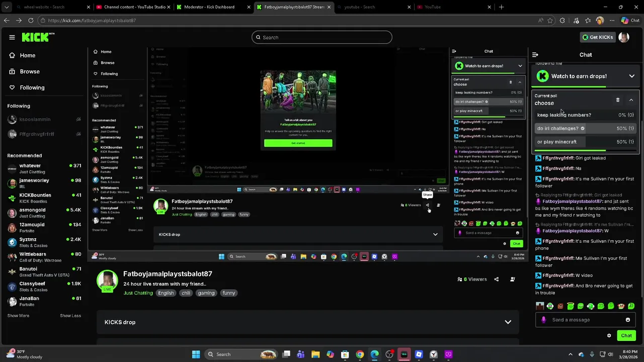Select or play minecraft poll option
This screenshot has width=644, height=362.
(x=586, y=142)
